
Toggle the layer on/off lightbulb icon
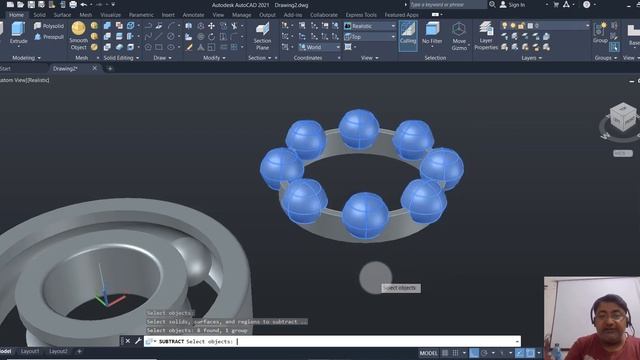(x=504, y=26)
